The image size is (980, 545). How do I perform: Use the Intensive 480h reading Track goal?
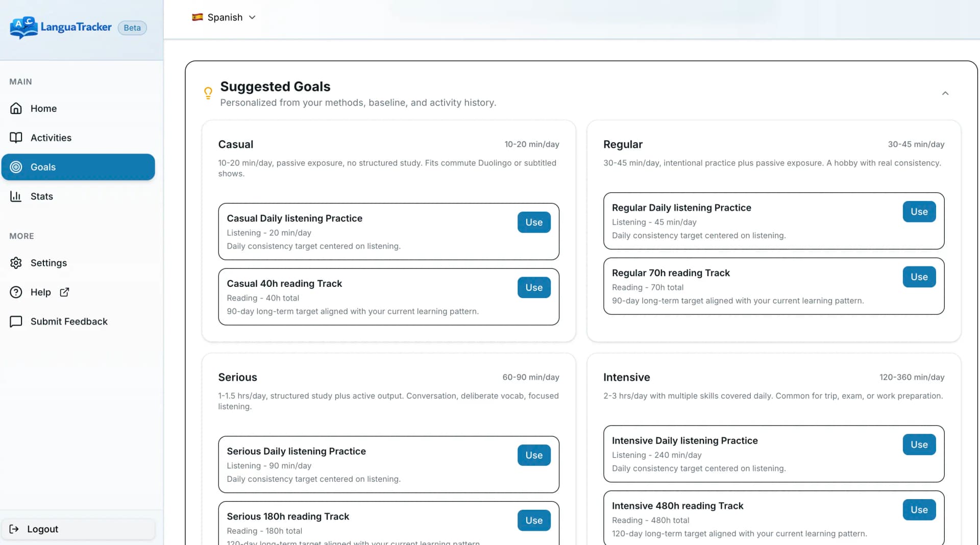pyautogui.click(x=918, y=509)
